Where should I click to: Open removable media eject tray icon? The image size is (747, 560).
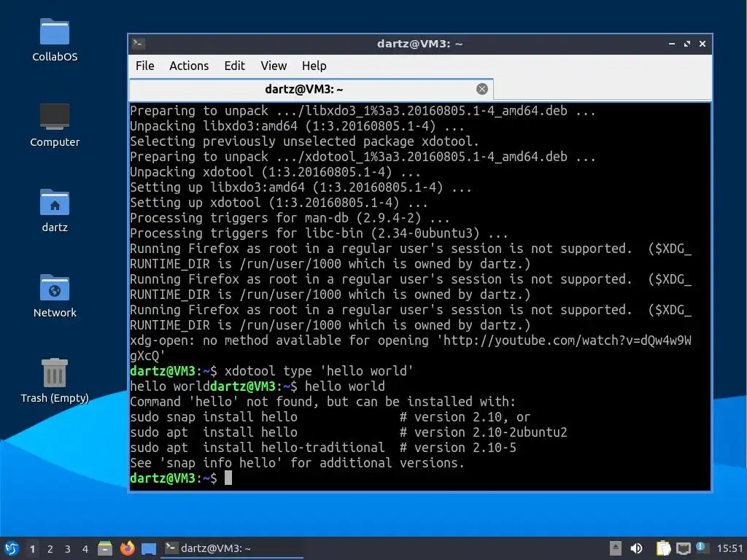click(616, 548)
